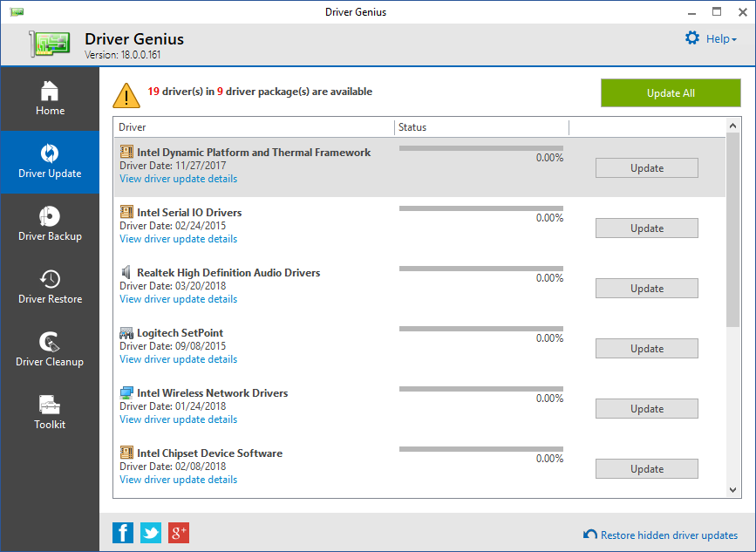Click the Status column header
The height and width of the screenshot is (552, 756).
pos(481,127)
